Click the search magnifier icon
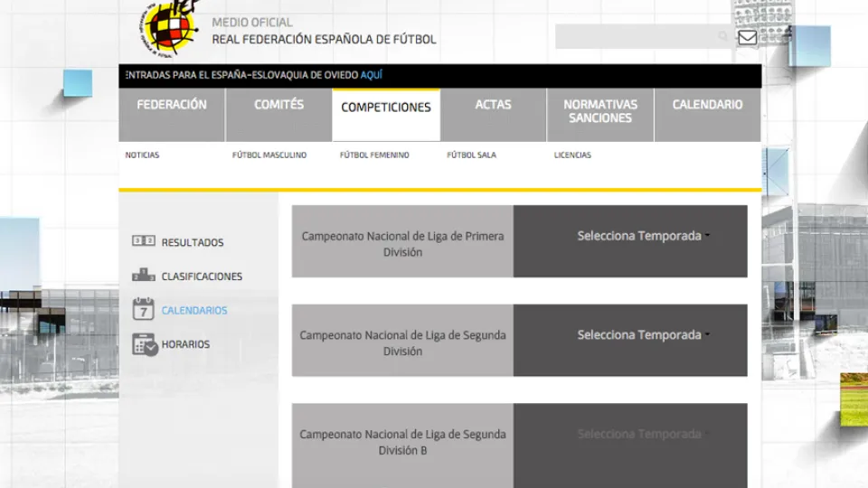This screenshot has width=868, height=488. click(722, 36)
